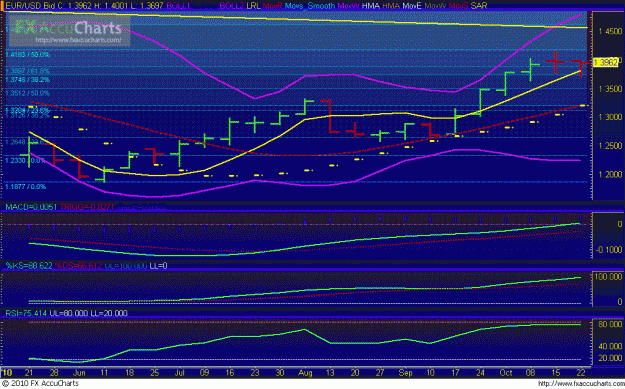Click the 17 date on time axis

click(x=455, y=373)
